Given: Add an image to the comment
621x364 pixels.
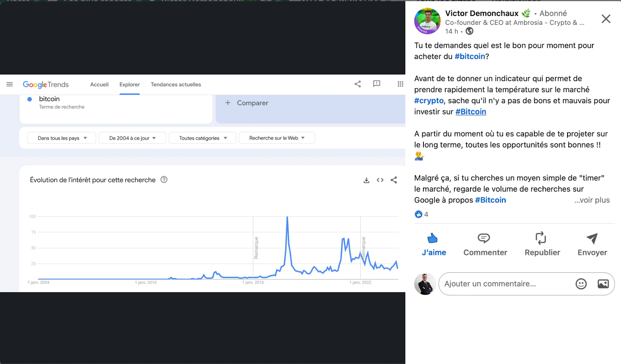Looking at the screenshot, I should tap(603, 284).
